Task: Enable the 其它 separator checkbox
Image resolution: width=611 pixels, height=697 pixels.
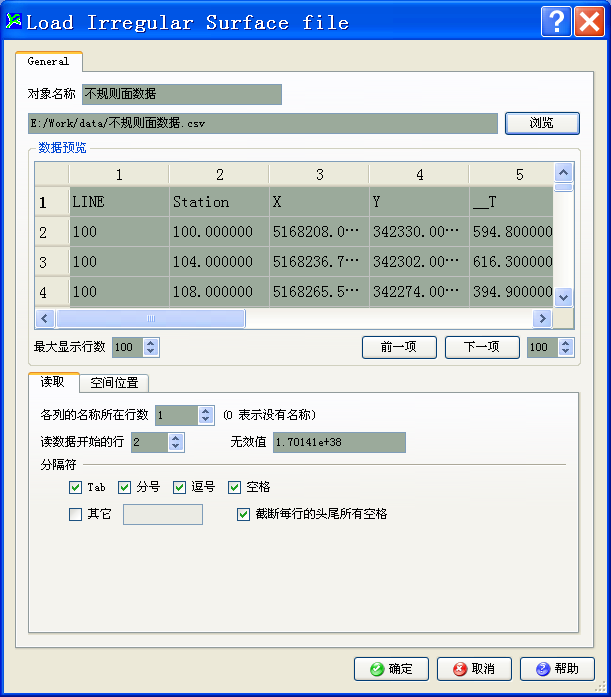Action: (76, 515)
